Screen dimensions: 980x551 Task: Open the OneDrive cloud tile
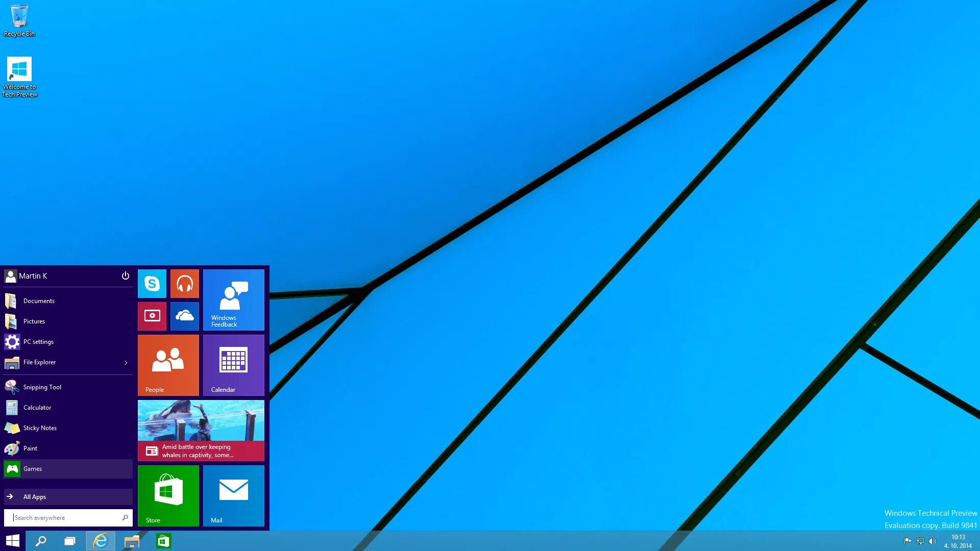[184, 316]
